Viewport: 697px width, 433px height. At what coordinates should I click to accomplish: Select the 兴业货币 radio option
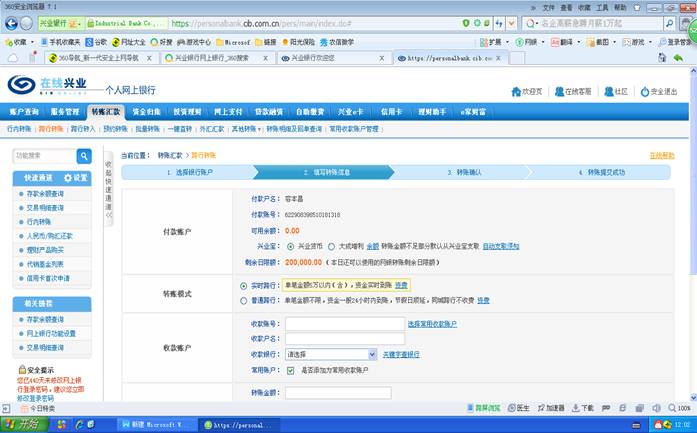(289, 245)
